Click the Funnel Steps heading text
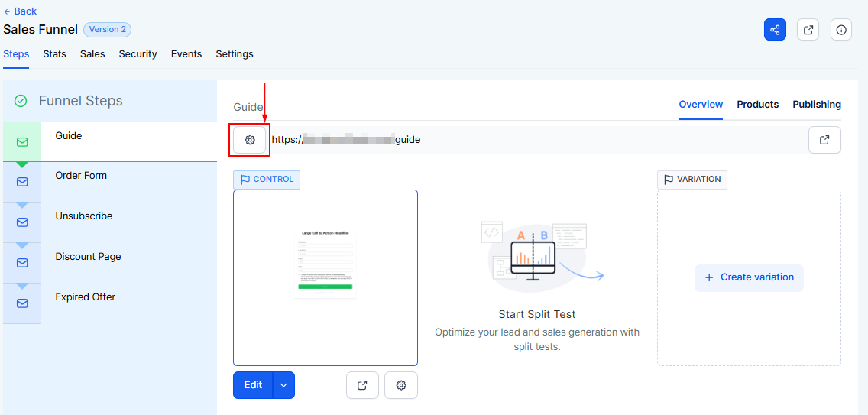Screen dimensions: 868x415 tap(81, 101)
